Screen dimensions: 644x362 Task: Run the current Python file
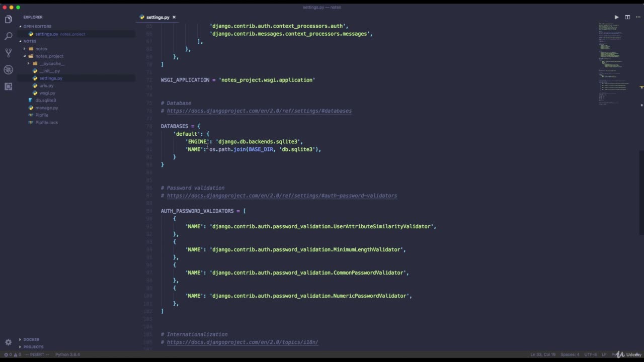(x=616, y=17)
